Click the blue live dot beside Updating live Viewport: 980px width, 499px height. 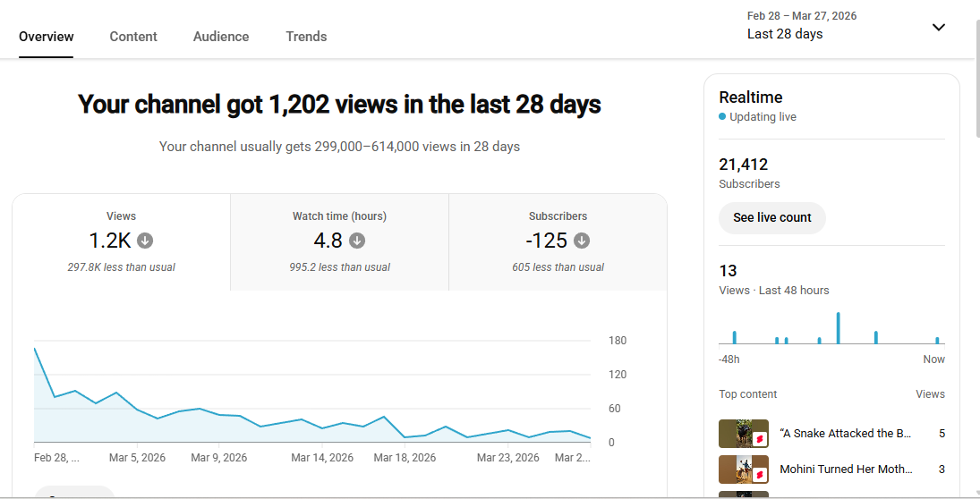722,117
